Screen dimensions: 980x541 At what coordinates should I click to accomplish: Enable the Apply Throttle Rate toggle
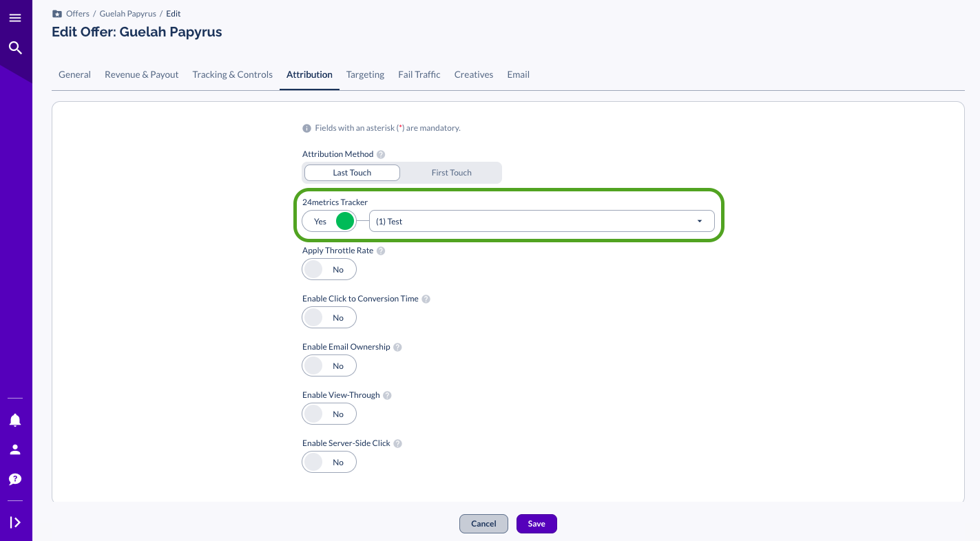coord(329,269)
